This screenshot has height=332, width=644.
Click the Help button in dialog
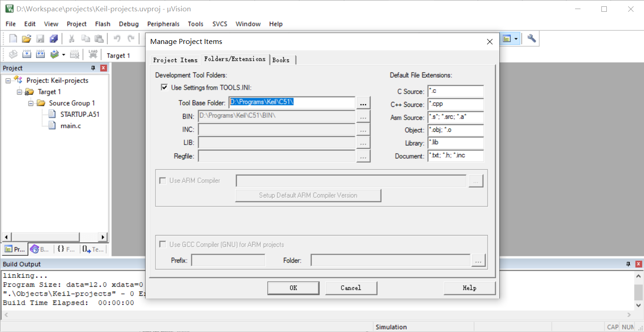tap(469, 288)
